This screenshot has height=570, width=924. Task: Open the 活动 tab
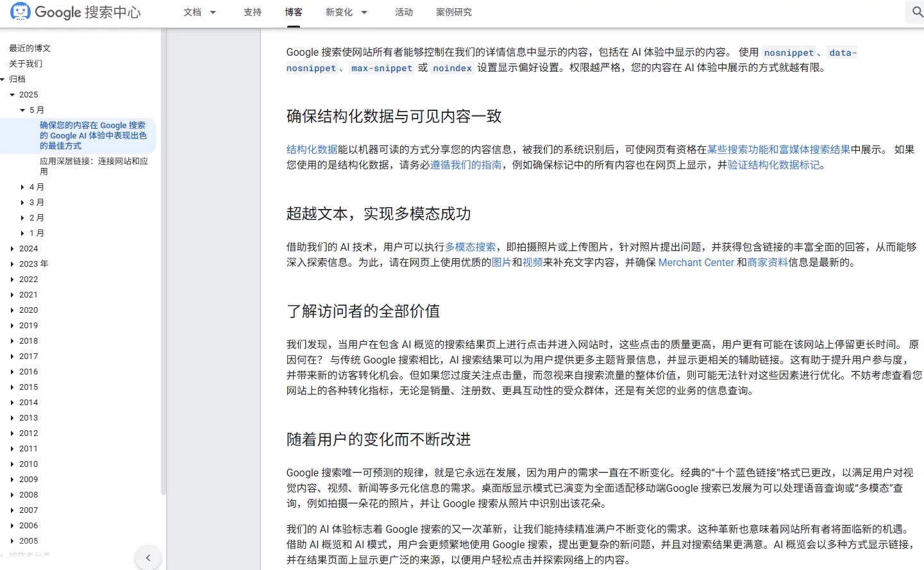(x=404, y=12)
